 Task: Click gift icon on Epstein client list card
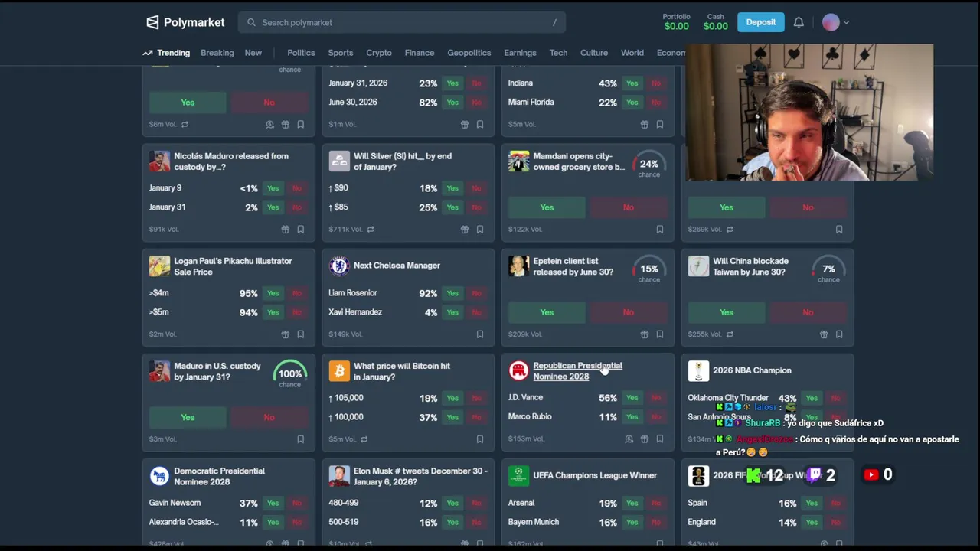645,334
